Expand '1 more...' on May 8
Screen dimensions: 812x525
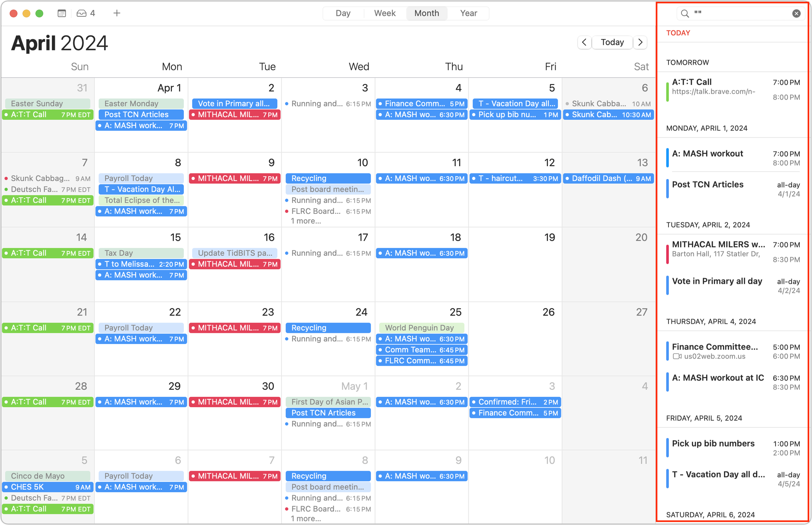click(x=306, y=519)
